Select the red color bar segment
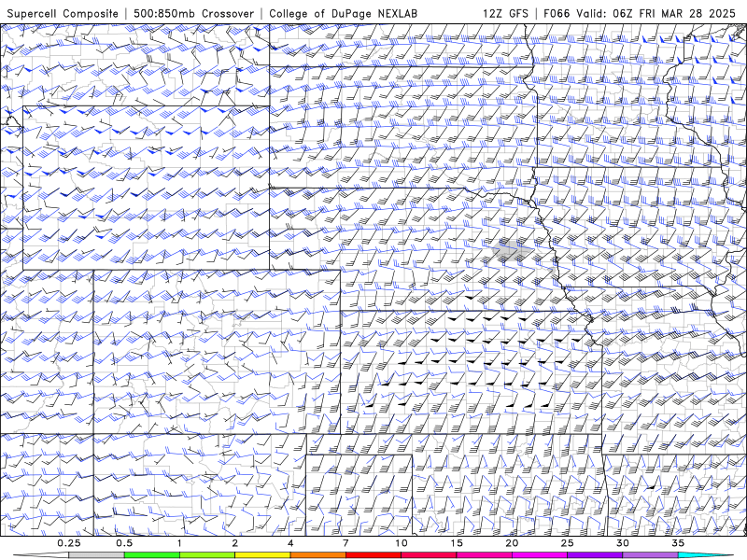Viewport: 747px width, 560px height. click(x=373, y=555)
